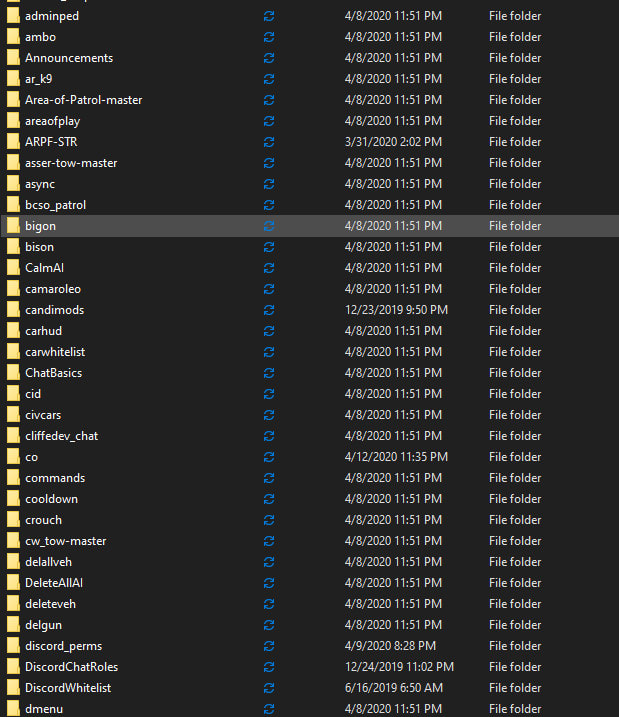This screenshot has height=717, width=619.
Task: Select the CalmAI folder name
Action: coord(44,268)
